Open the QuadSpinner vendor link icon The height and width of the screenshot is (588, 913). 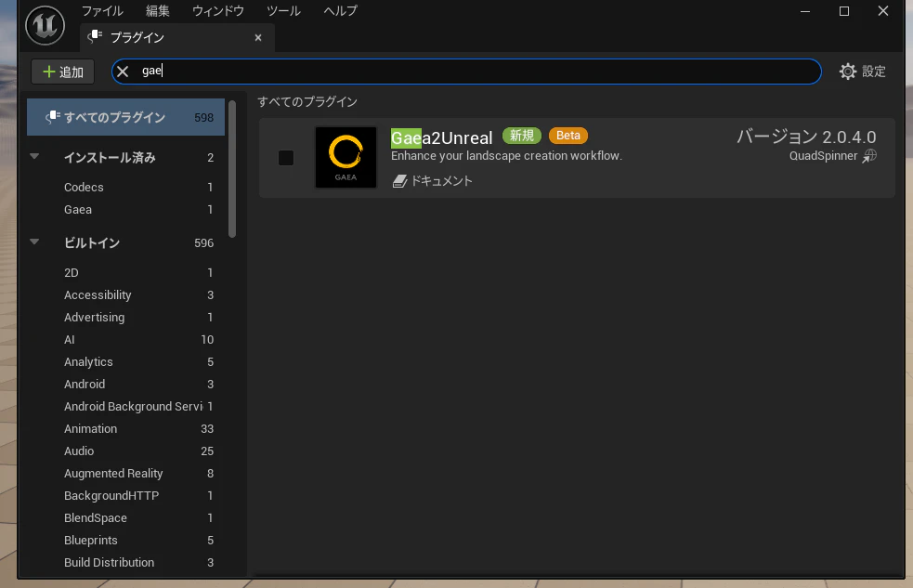tap(869, 156)
